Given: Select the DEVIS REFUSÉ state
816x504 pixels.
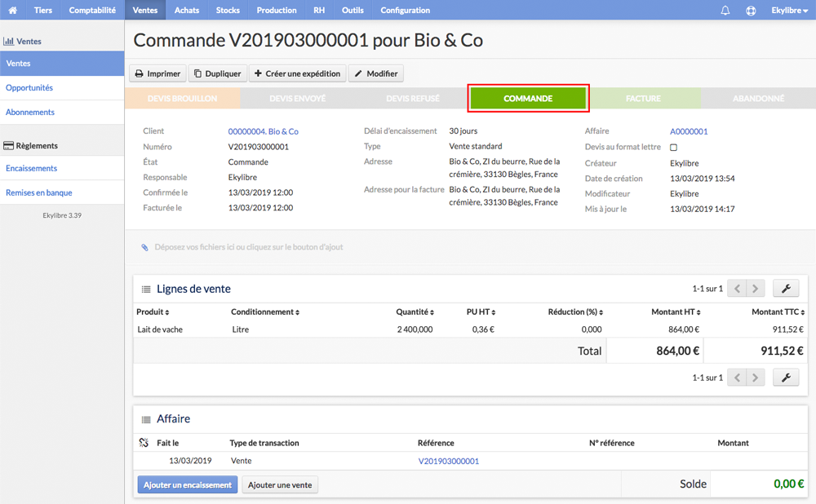Looking at the screenshot, I should tap(413, 99).
